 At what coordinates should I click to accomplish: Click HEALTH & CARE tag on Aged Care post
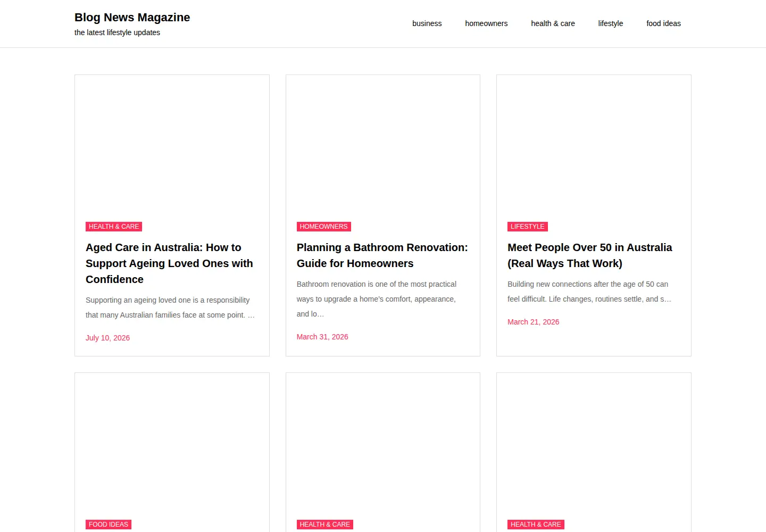pos(114,227)
